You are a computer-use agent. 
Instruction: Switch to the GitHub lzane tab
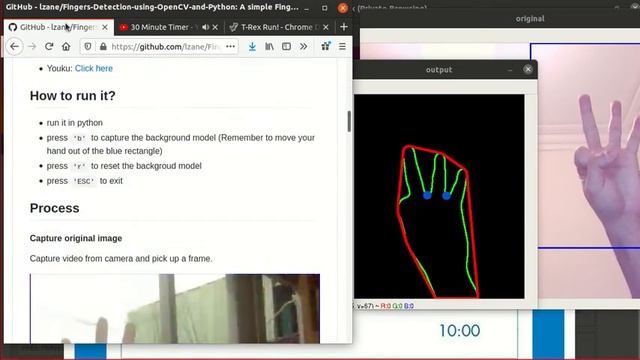58,27
